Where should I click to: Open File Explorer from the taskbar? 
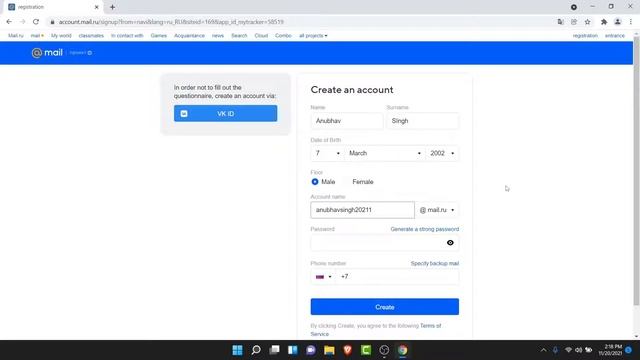tap(329, 350)
